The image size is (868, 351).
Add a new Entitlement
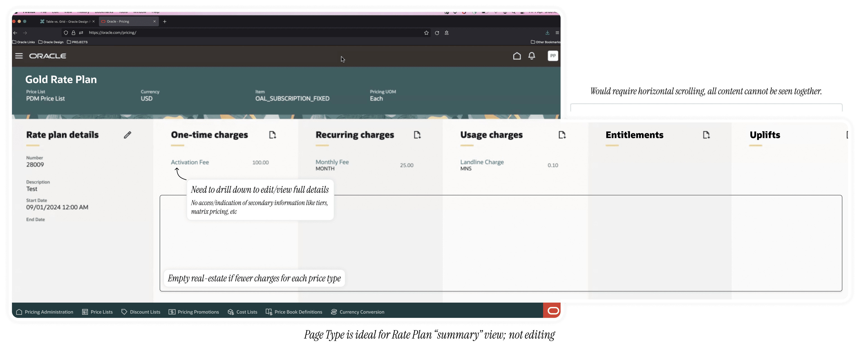[x=706, y=135]
